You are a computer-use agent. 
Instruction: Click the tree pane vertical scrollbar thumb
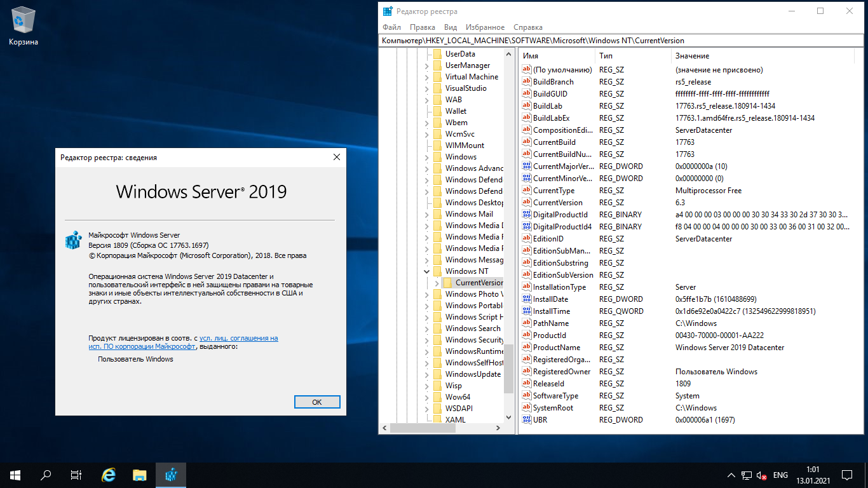click(x=508, y=370)
